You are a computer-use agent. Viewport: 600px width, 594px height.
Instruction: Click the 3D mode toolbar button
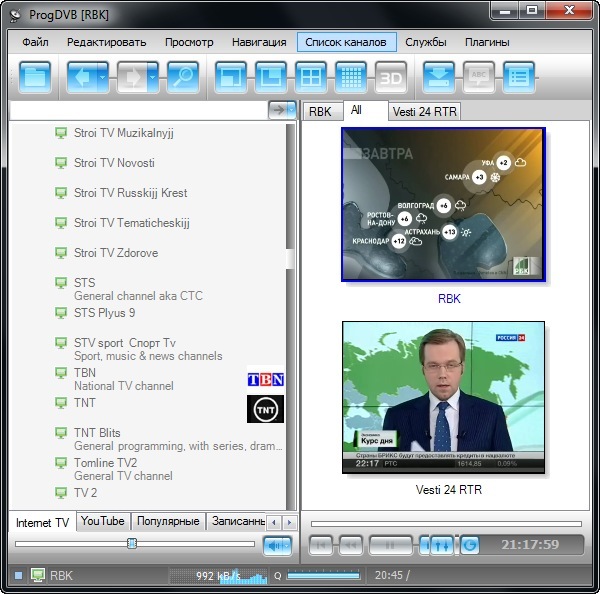pos(390,77)
